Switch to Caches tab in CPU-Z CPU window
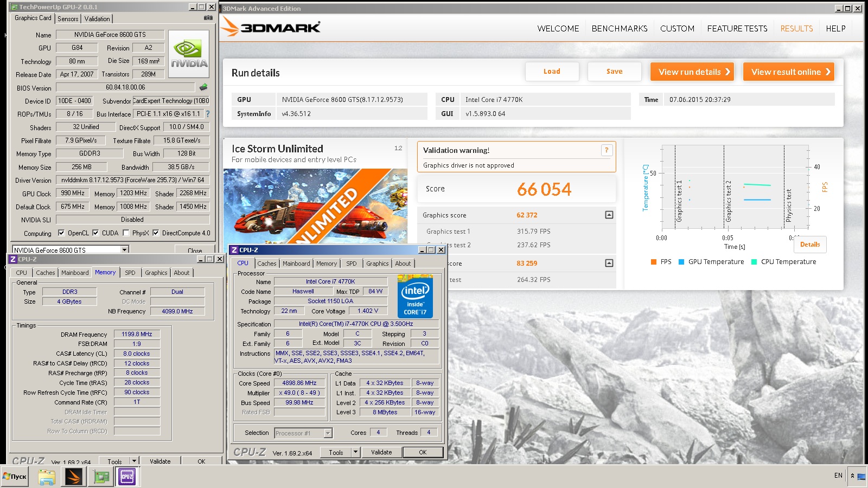The image size is (868, 488). 266,264
